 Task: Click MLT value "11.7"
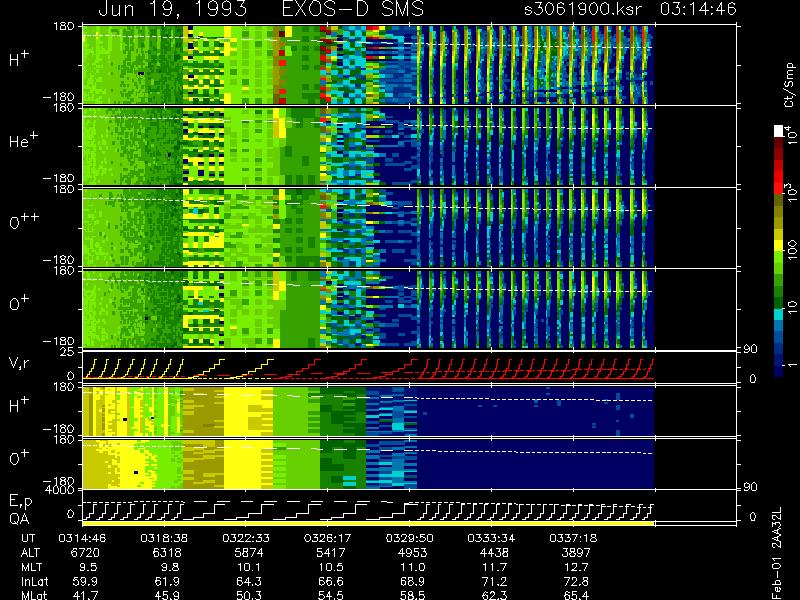[494, 567]
